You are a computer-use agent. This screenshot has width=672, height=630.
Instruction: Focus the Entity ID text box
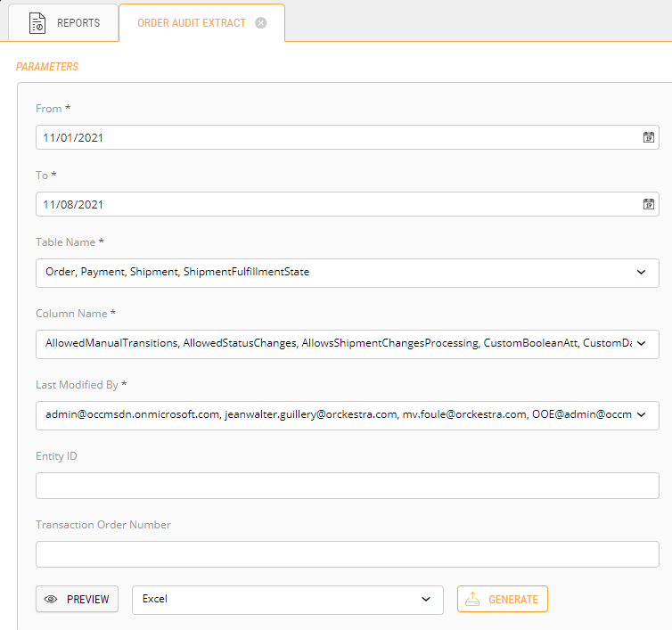[x=348, y=486]
